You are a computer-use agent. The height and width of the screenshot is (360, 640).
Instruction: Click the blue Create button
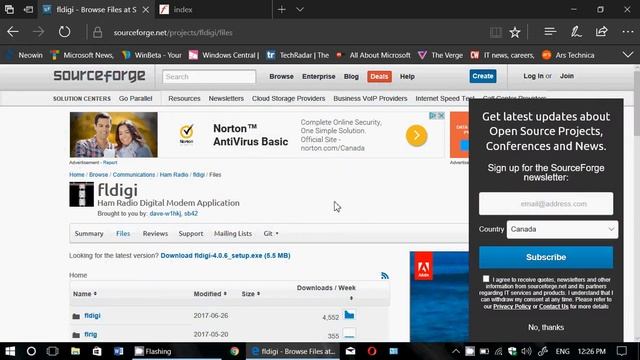click(482, 76)
